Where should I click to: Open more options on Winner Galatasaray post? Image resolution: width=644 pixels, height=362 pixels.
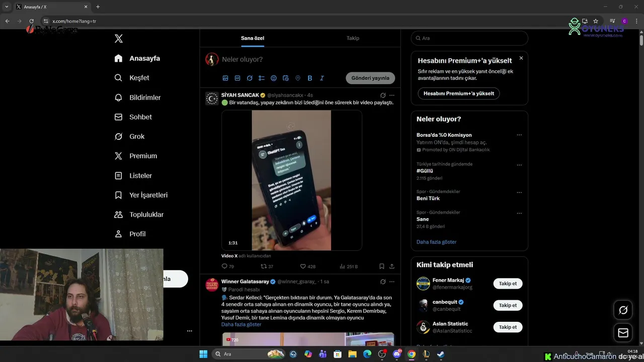coord(392,282)
